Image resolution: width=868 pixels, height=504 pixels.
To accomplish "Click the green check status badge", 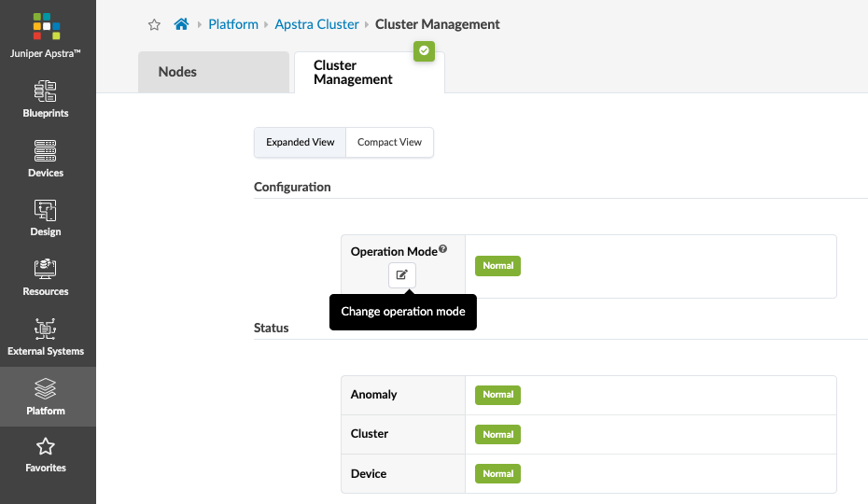I will point(425,51).
